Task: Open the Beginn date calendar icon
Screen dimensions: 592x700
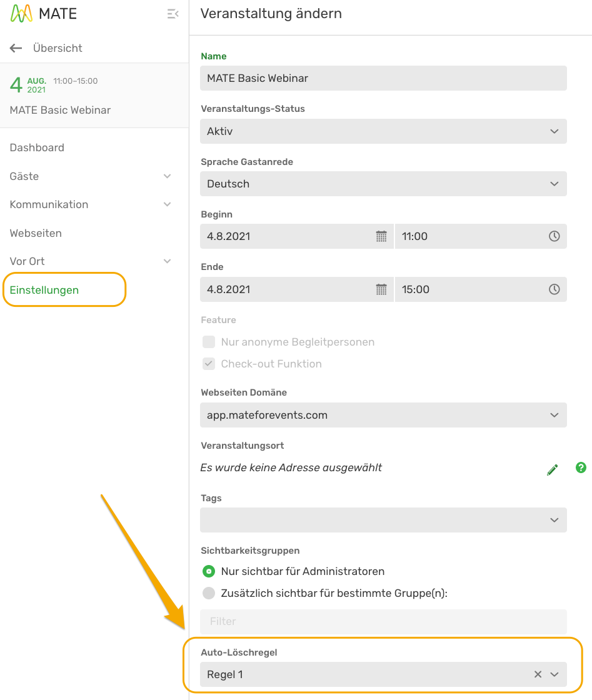Action: (381, 237)
